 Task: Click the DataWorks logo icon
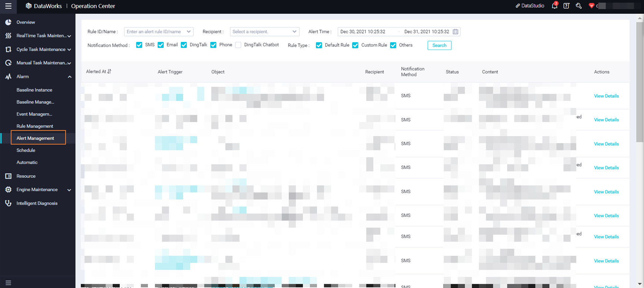(x=29, y=6)
